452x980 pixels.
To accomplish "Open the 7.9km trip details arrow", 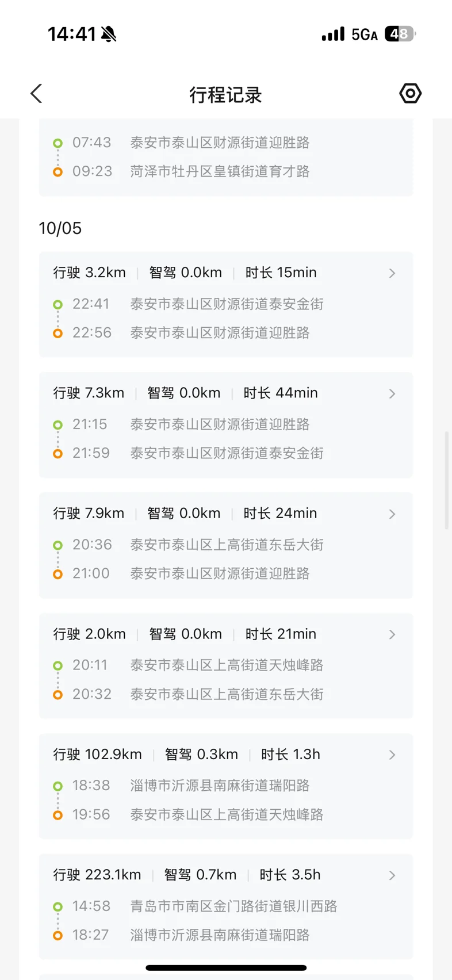I will click(x=392, y=514).
